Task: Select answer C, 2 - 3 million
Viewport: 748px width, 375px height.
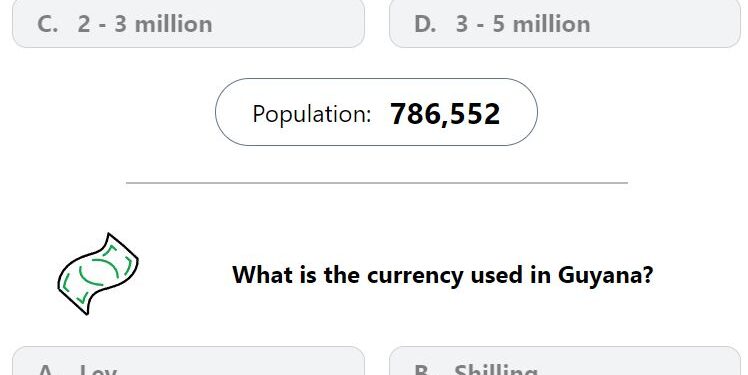Action: click(x=188, y=23)
